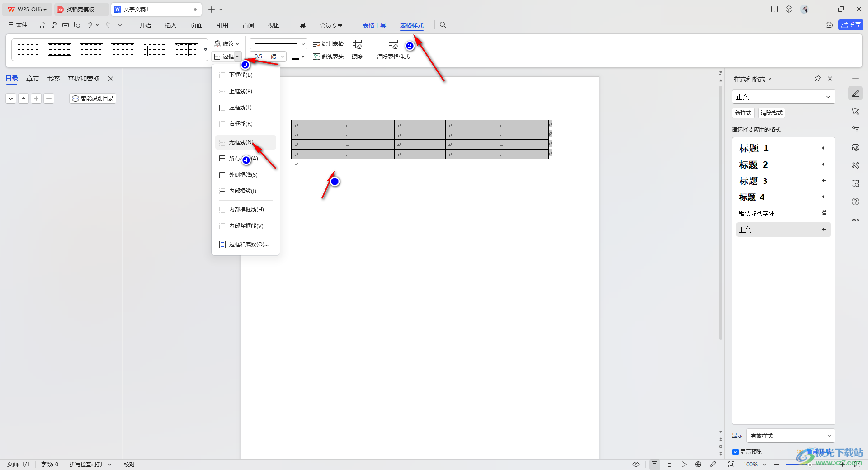The width and height of the screenshot is (868, 470).
Task: Click the more options dots in right sidebar
Action: point(855,220)
